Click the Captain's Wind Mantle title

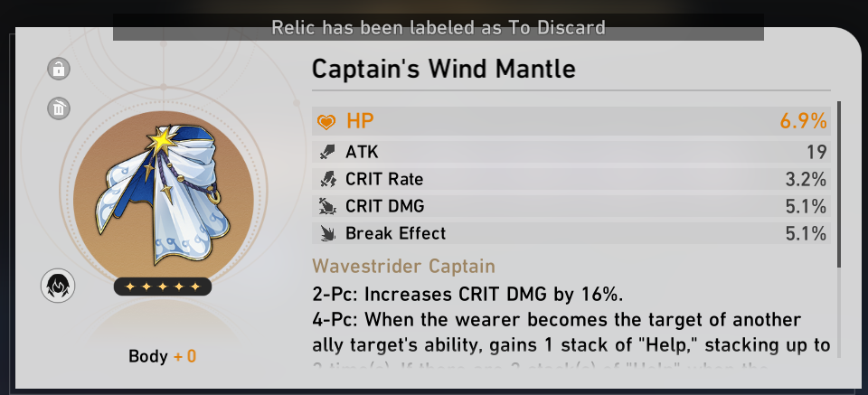[443, 68]
